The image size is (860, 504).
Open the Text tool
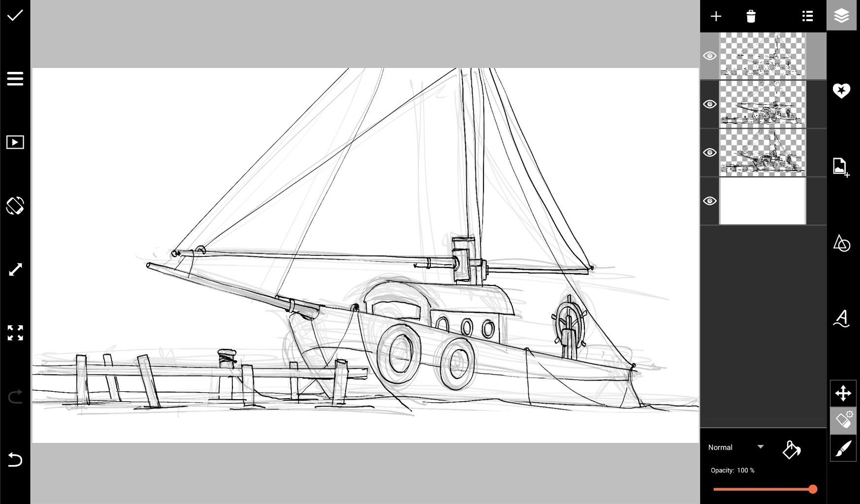[842, 319]
